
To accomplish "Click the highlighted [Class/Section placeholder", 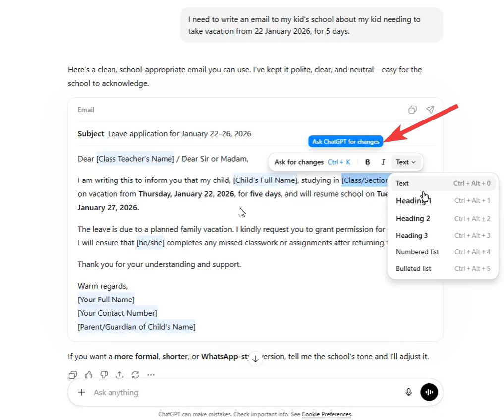I will pyautogui.click(x=364, y=180).
